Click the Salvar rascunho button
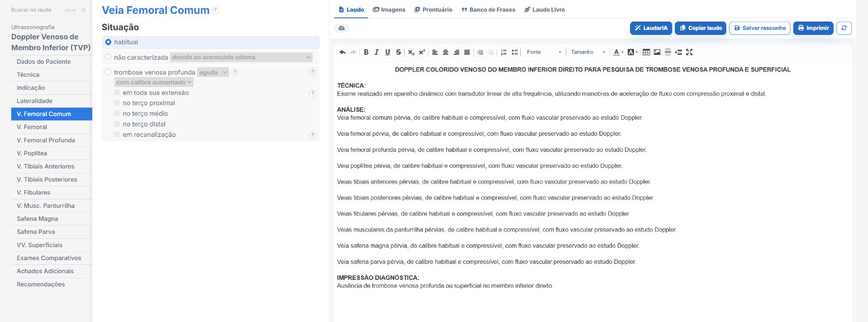The height and width of the screenshot is (322, 868). (759, 28)
